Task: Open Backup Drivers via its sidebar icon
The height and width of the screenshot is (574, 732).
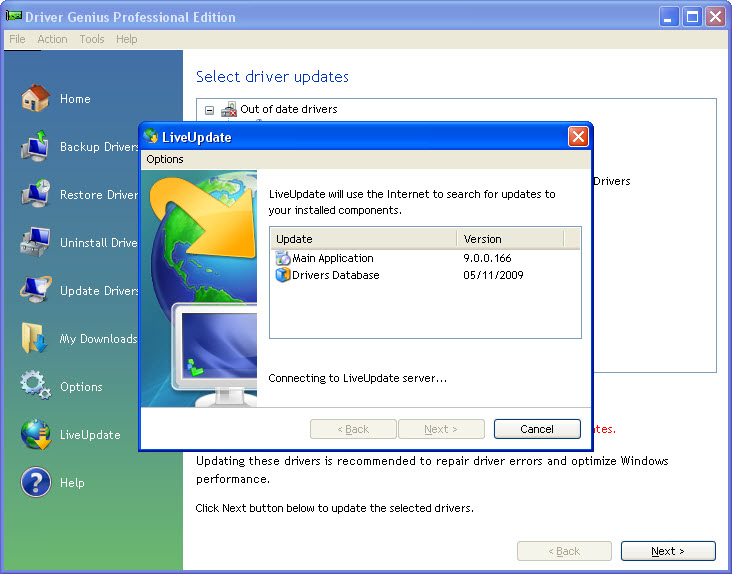Action: pos(36,147)
